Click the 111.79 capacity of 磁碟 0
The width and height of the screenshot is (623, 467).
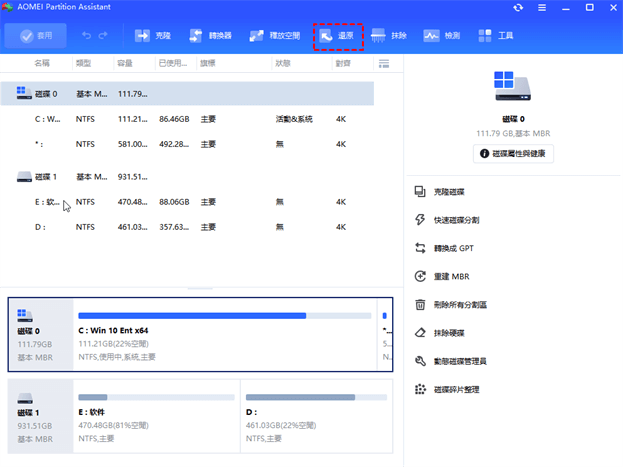pyautogui.click(x=133, y=94)
